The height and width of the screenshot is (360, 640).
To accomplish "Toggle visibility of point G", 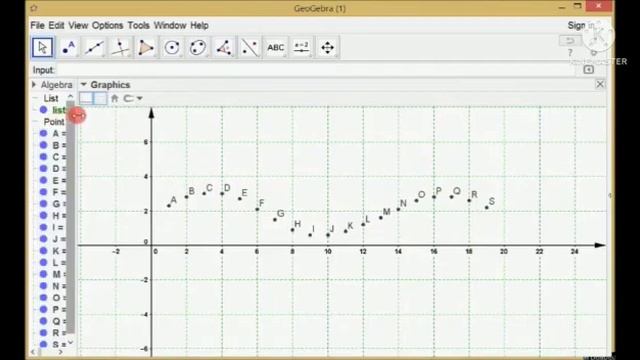I will coord(43,204).
